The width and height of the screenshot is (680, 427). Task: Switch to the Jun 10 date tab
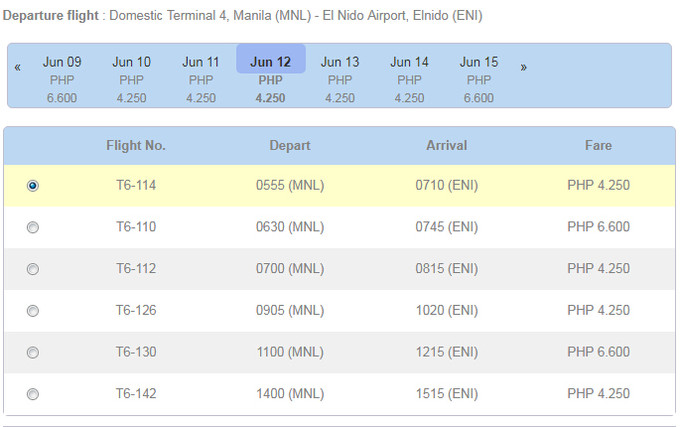coord(132,79)
